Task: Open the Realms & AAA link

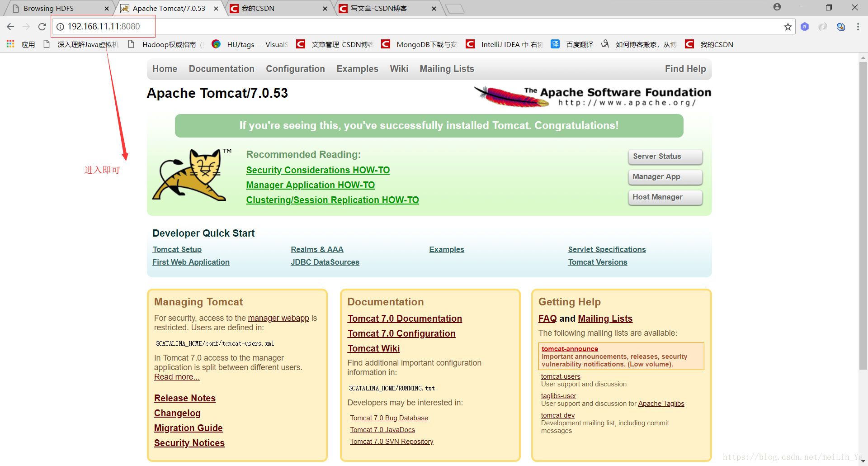Action: [x=317, y=249]
